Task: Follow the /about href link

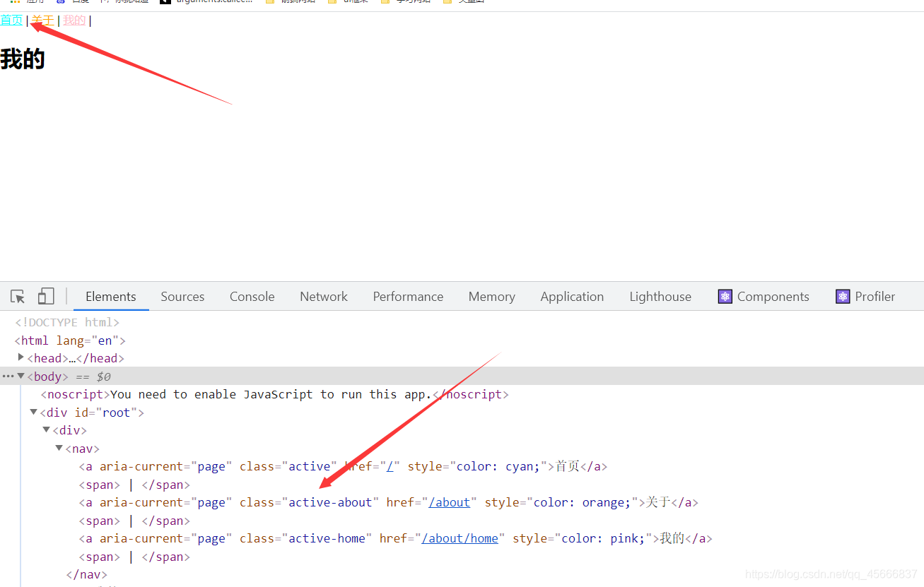Action: [449, 502]
